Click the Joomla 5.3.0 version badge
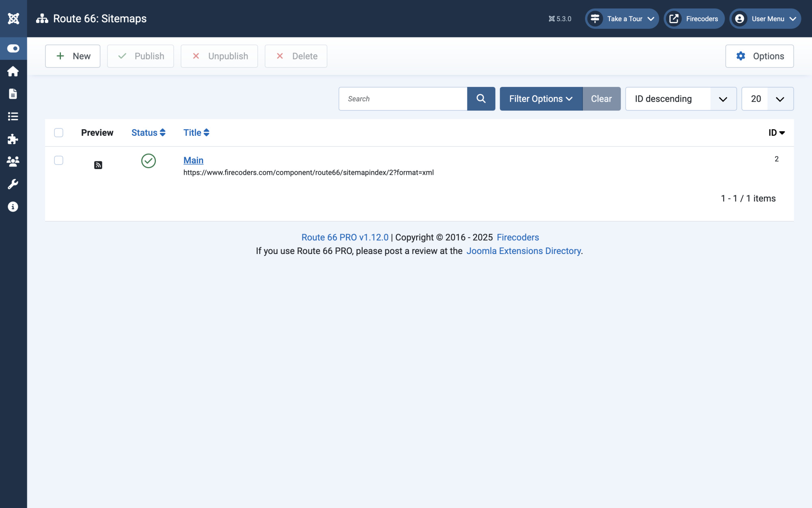812x508 pixels. click(x=560, y=19)
